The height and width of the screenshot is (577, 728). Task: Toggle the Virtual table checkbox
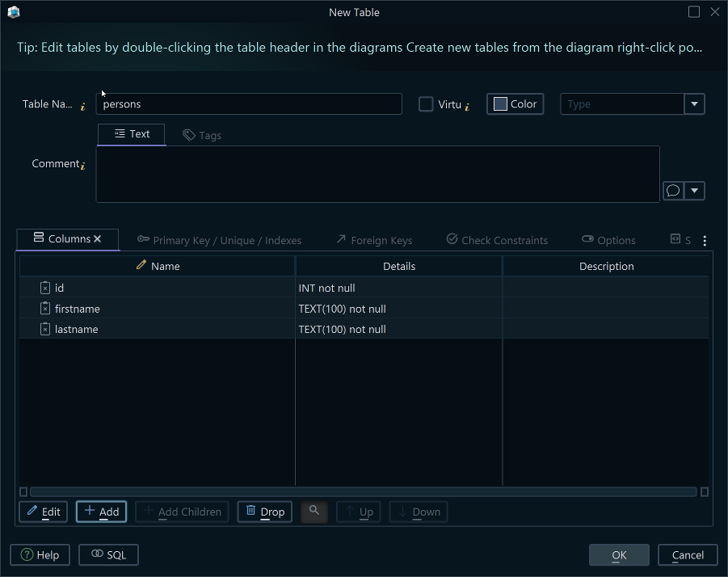[x=426, y=104]
